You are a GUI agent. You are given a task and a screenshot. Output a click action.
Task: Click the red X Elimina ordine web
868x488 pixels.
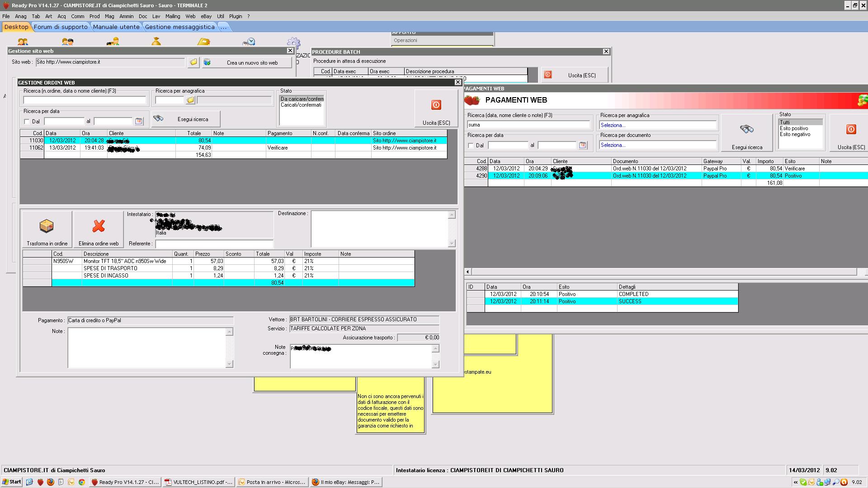[99, 226]
